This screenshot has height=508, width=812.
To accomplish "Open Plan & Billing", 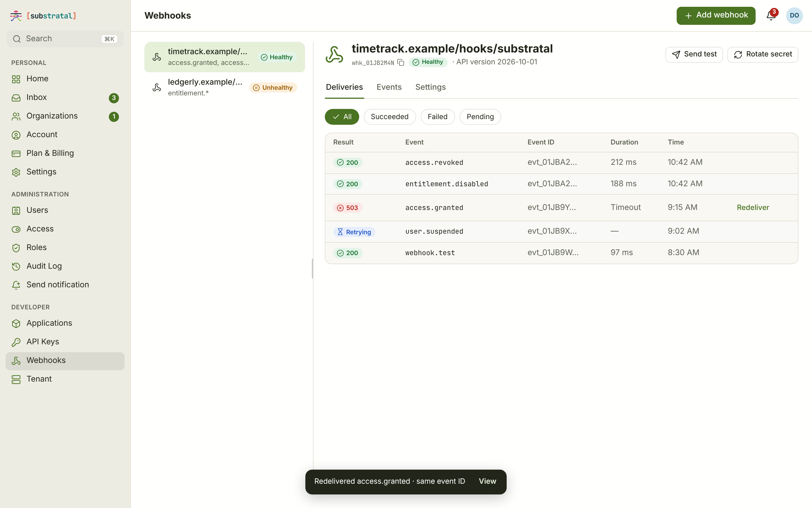I will coord(65,153).
